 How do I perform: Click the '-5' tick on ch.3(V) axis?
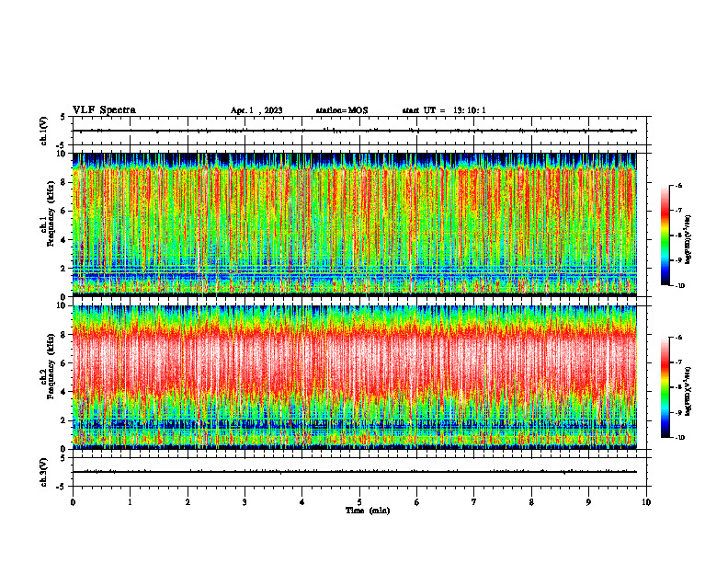coord(63,487)
